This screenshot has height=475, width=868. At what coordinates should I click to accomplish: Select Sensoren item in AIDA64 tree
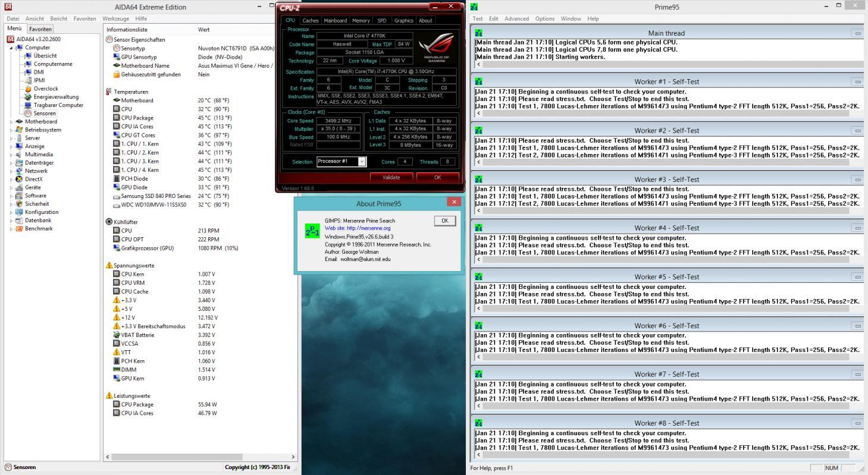45,113
